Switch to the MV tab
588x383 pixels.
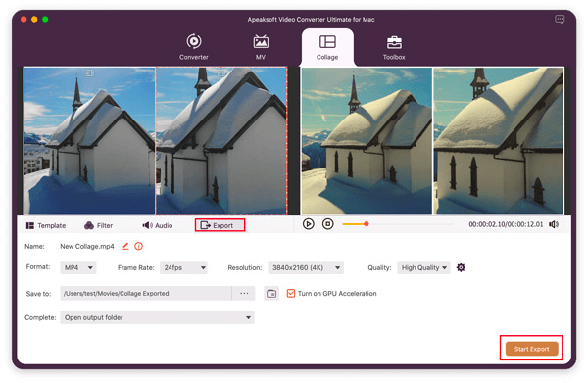coord(261,47)
